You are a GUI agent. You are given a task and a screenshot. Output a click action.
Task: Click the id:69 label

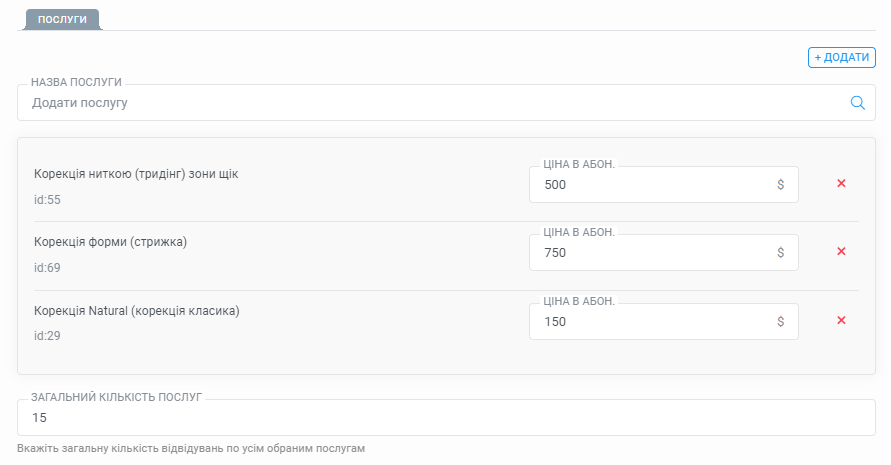[x=47, y=268]
